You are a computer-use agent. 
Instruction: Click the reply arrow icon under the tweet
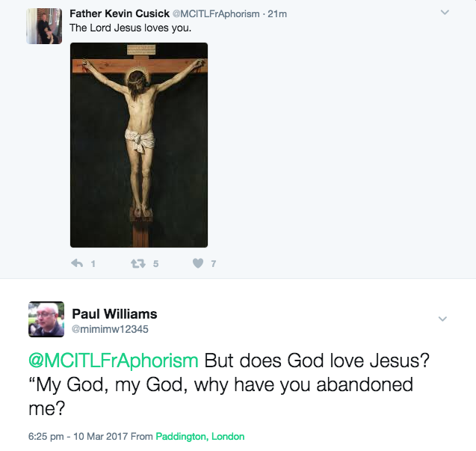click(x=76, y=263)
